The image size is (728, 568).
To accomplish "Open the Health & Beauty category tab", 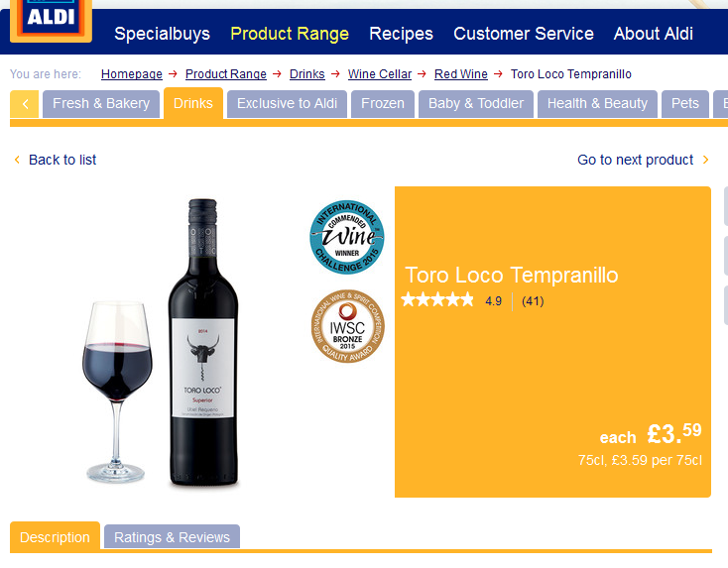I will (x=597, y=104).
